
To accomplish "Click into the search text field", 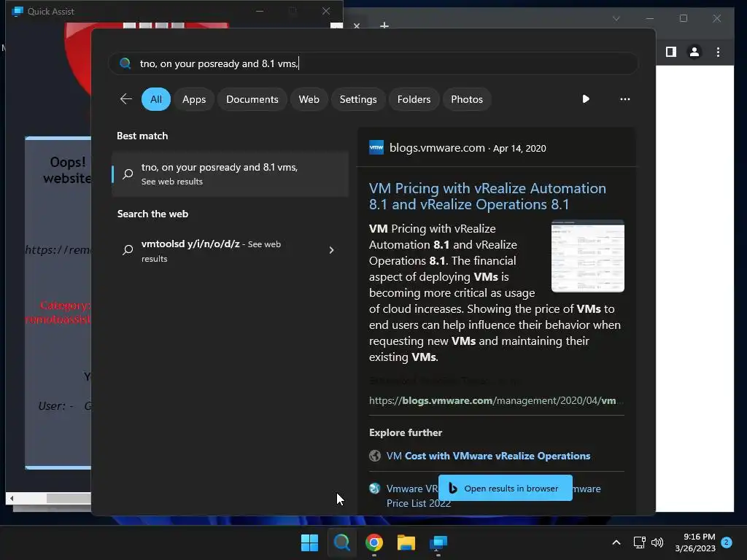I will pos(373,63).
